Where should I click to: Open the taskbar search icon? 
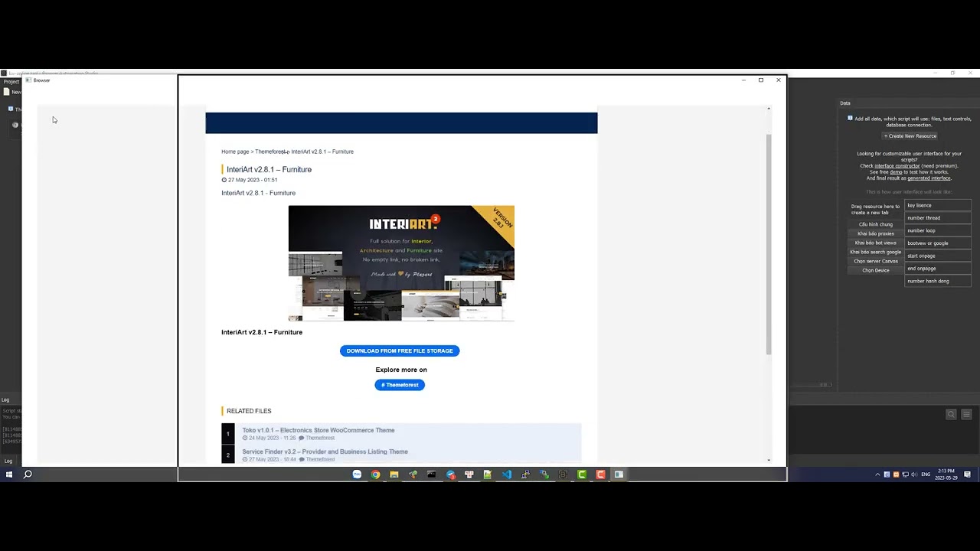point(28,474)
